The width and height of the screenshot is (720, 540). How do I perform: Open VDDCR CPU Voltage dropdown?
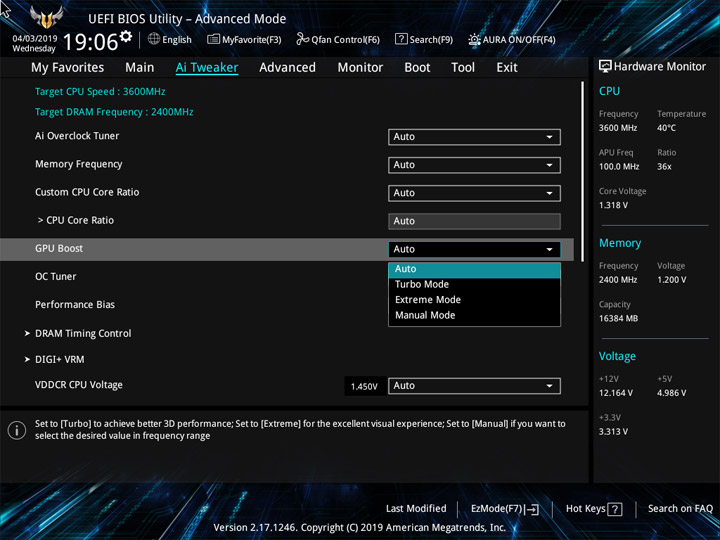(x=474, y=386)
